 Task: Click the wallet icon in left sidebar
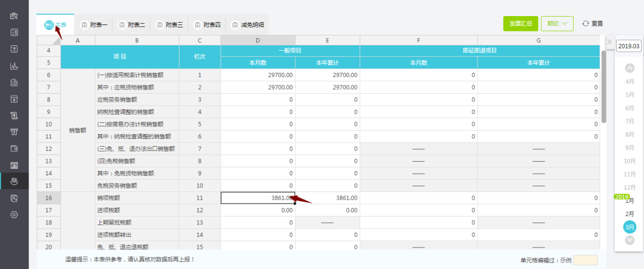[x=14, y=148]
